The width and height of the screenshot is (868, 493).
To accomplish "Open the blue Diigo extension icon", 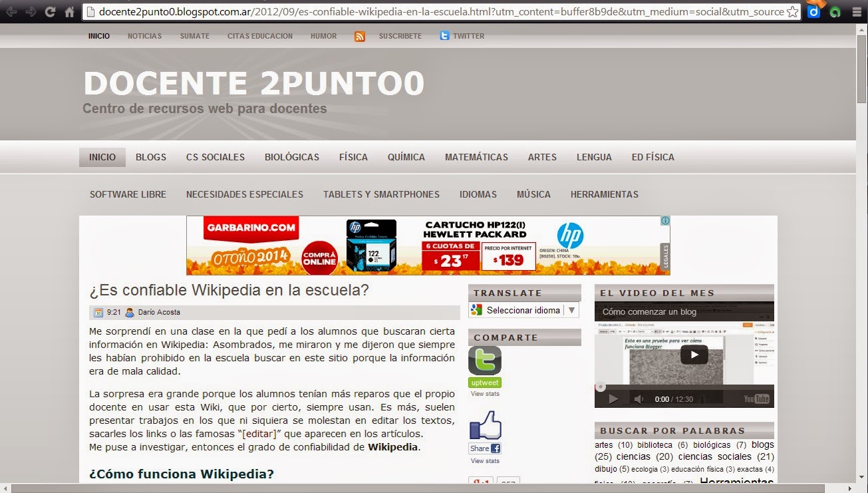I will 814,11.
